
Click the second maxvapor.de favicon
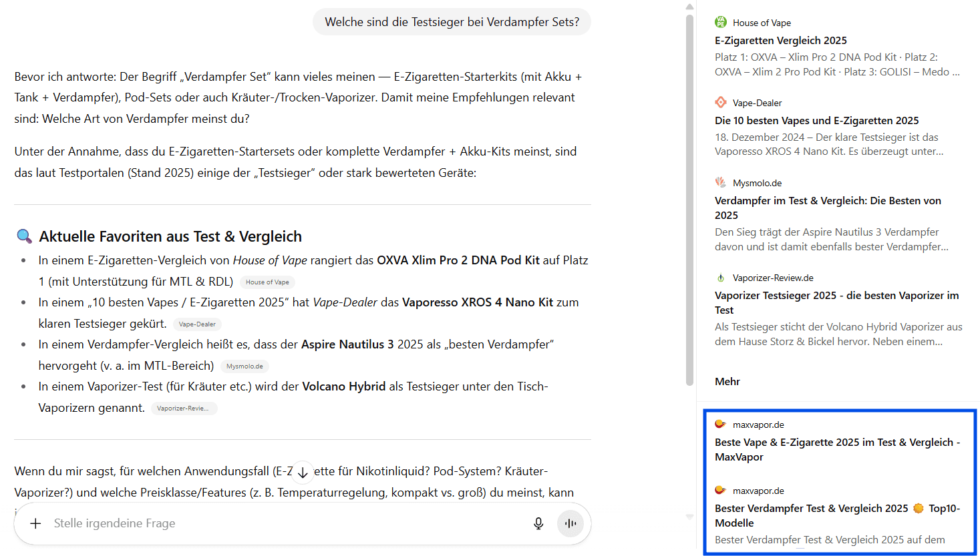click(x=721, y=490)
